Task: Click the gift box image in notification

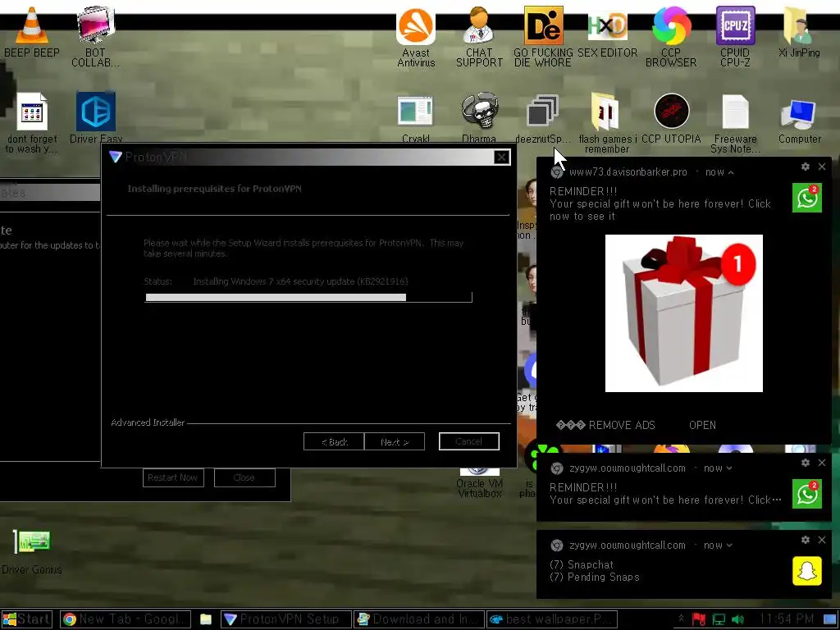Action: tap(683, 313)
